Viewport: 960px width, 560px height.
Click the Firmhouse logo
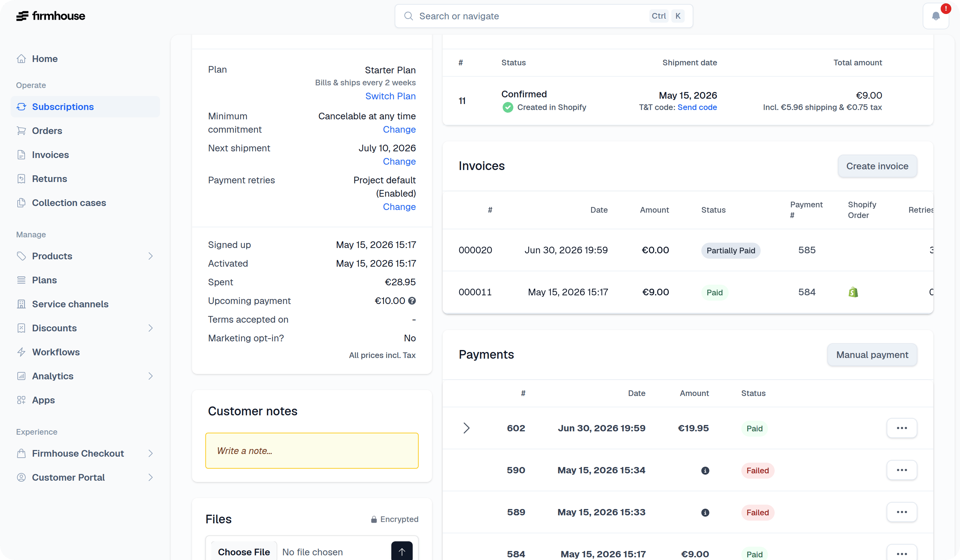tap(51, 16)
